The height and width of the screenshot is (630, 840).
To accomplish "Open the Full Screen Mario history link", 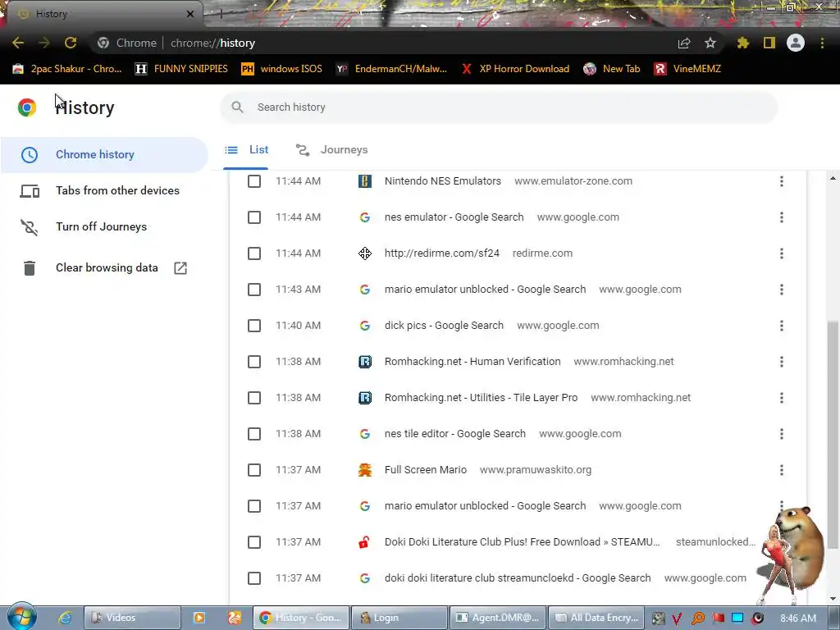I will coord(426,470).
